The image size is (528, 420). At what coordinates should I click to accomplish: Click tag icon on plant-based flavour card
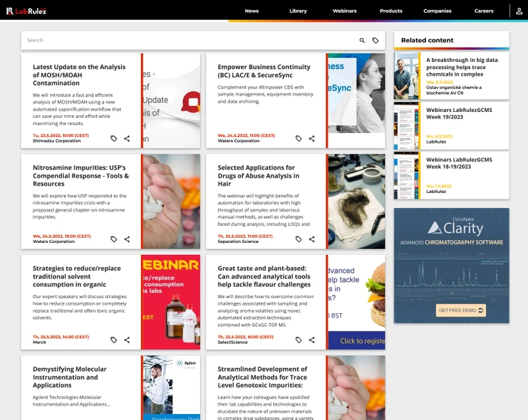point(299,340)
